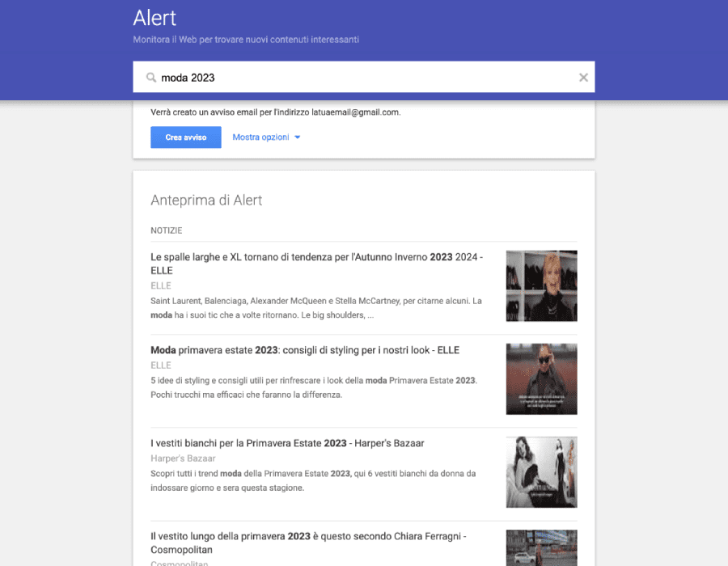Viewport: 728px width, 566px height.
Task: Click inside the 'moda 2023' search field
Action: pyautogui.click(x=363, y=77)
